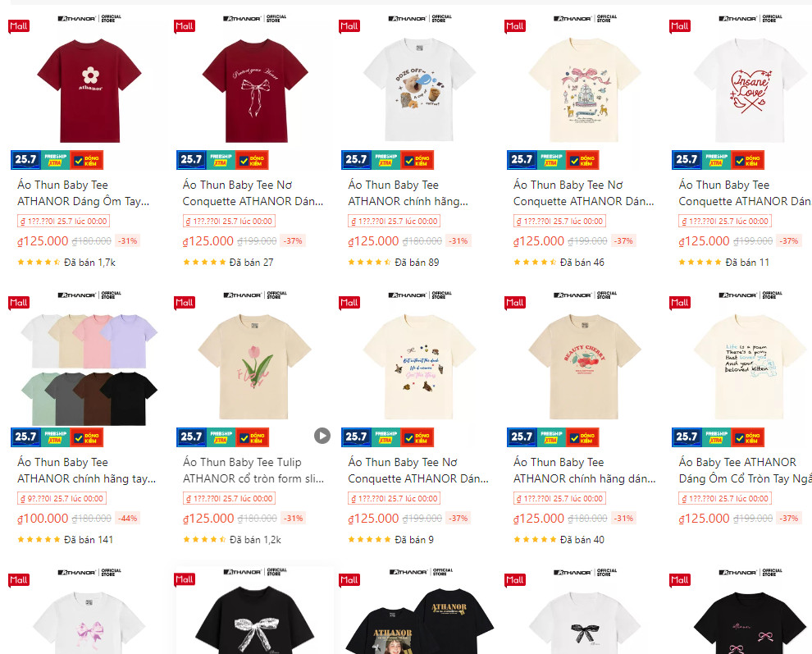812x654 pixels.
Task: Click the Mall badge on the tulip tee
Action: point(185,303)
